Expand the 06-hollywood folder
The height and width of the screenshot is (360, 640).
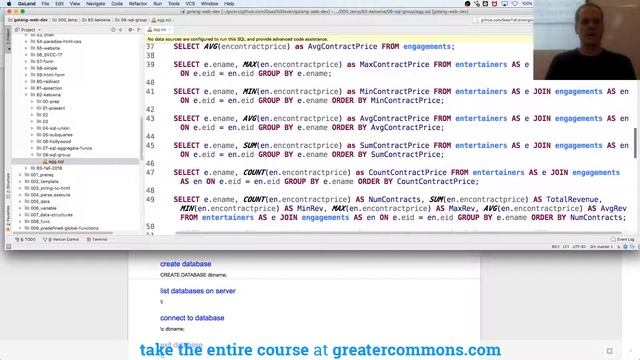(x=33, y=141)
